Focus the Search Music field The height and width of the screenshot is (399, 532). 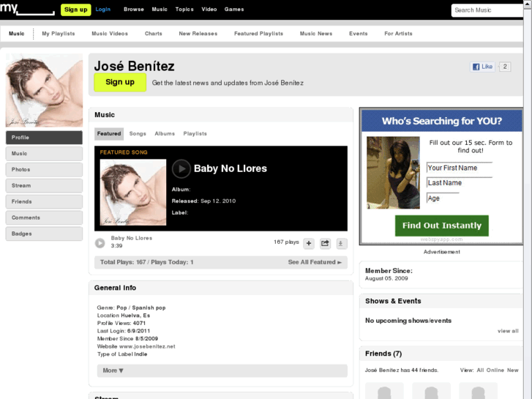tap(487, 10)
